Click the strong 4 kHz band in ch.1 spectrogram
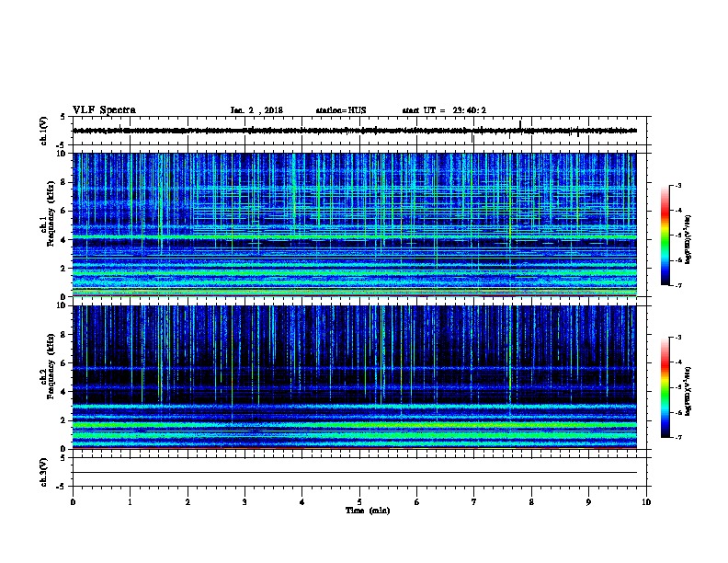728x563 pixels. (355, 237)
